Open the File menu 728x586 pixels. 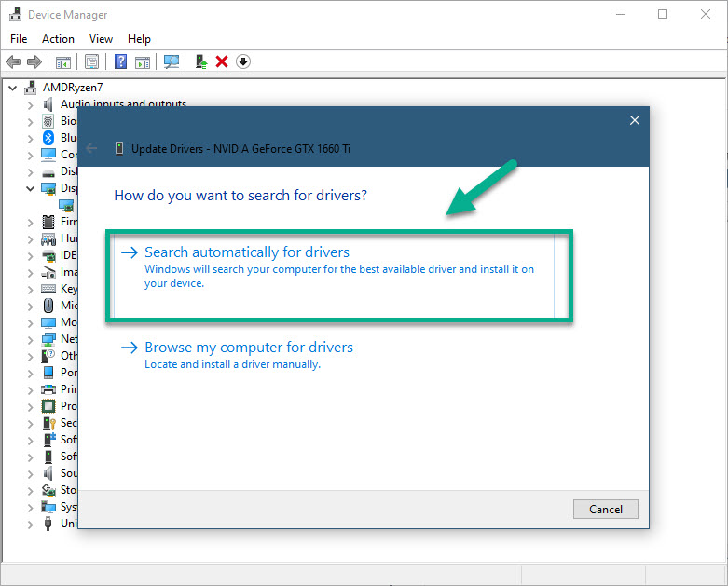(x=19, y=39)
